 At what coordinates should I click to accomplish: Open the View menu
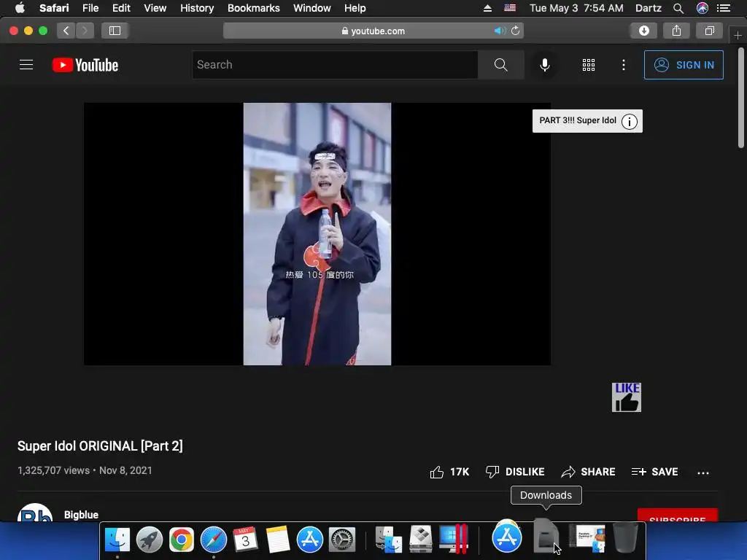(155, 8)
